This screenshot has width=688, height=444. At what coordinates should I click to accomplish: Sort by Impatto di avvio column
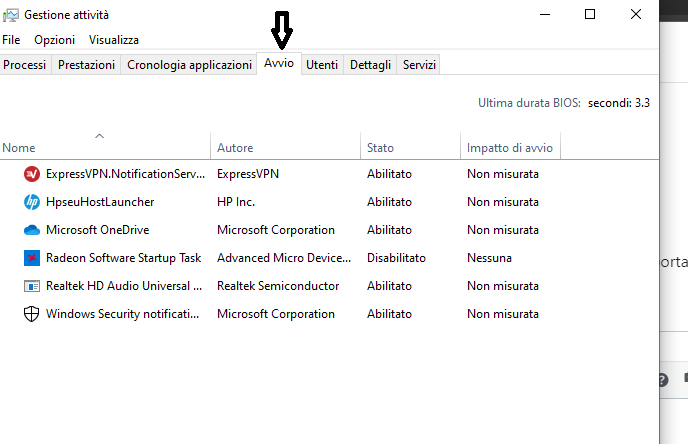click(x=510, y=148)
